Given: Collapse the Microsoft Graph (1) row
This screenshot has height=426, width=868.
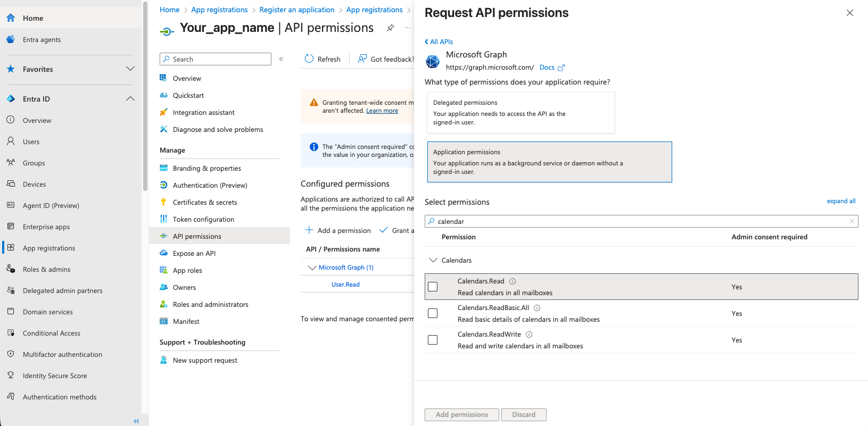Looking at the screenshot, I should [312, 268].
